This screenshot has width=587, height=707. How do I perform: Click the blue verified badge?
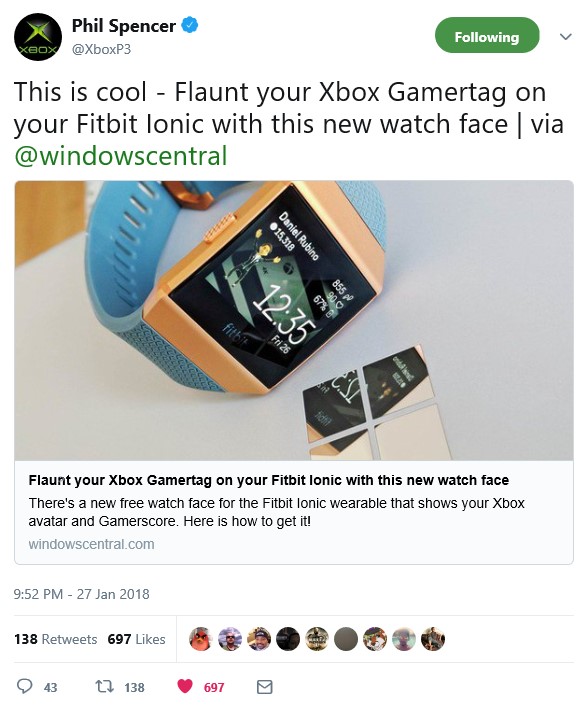(x=190, y=25)
